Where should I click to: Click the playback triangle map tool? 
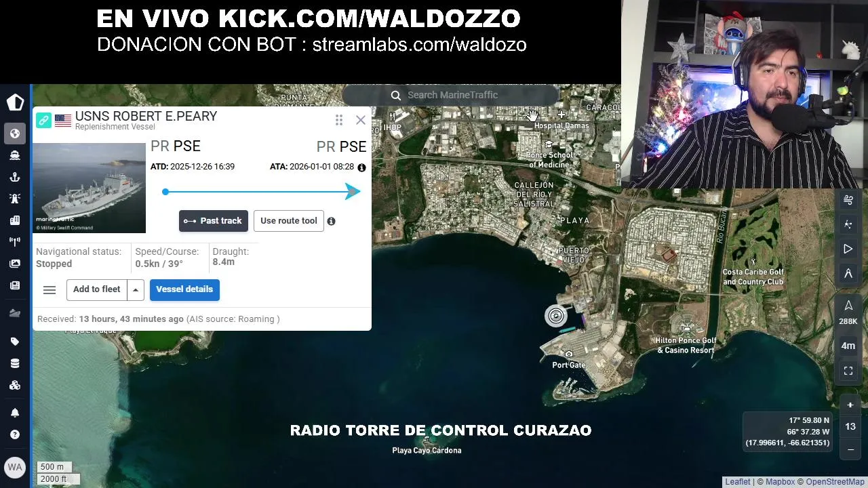coord(848,249)
